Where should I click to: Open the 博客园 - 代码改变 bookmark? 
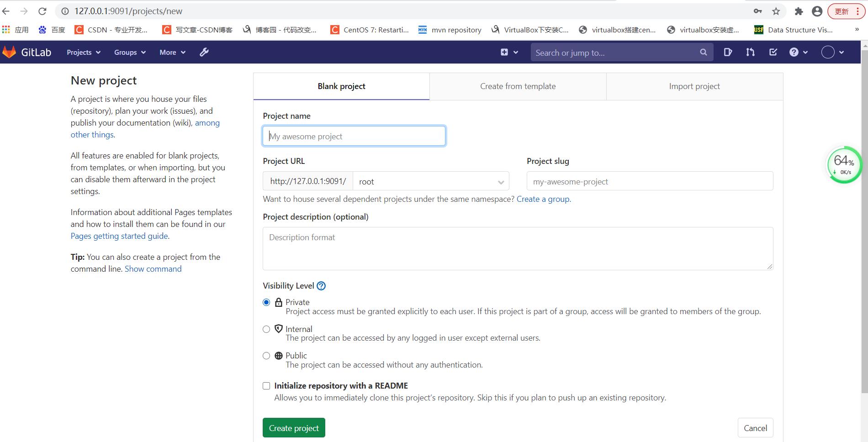pyautogui.click(x=280, y=30)
